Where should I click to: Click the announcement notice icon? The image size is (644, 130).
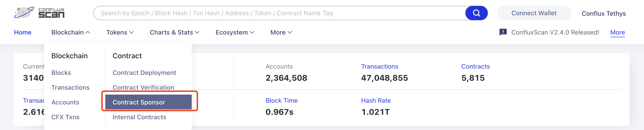[x=503, y=32]
